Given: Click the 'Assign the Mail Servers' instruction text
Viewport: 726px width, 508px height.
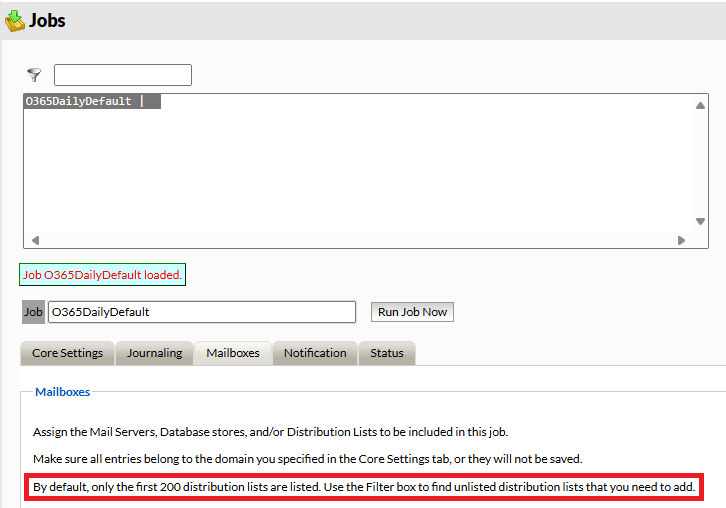Looking at the screenshot, I should tap(270, 432).
